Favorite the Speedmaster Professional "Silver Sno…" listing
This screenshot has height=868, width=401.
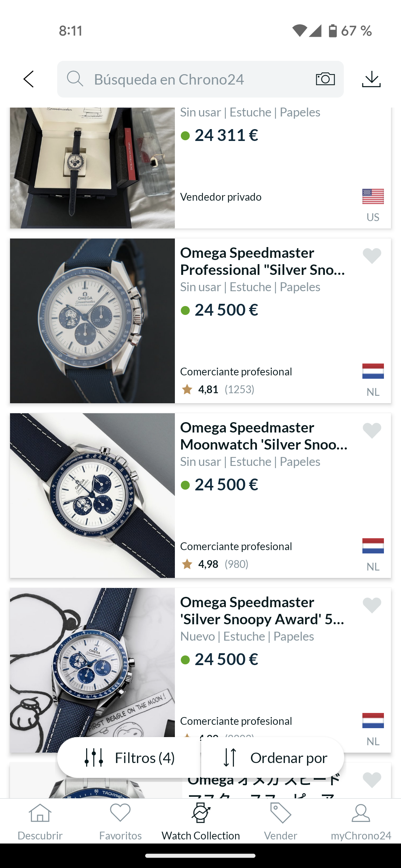point(372,256)
